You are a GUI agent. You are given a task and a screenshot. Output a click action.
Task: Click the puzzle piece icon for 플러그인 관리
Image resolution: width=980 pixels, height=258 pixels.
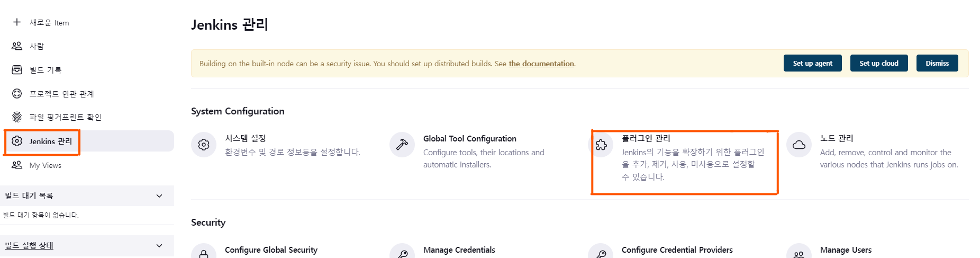601,145
